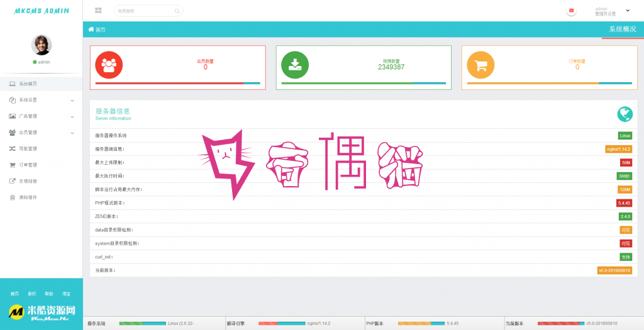Open the mail notifications icon
Image resolution: width=644 pixels, height=330 pixels.
pos(571,11)
